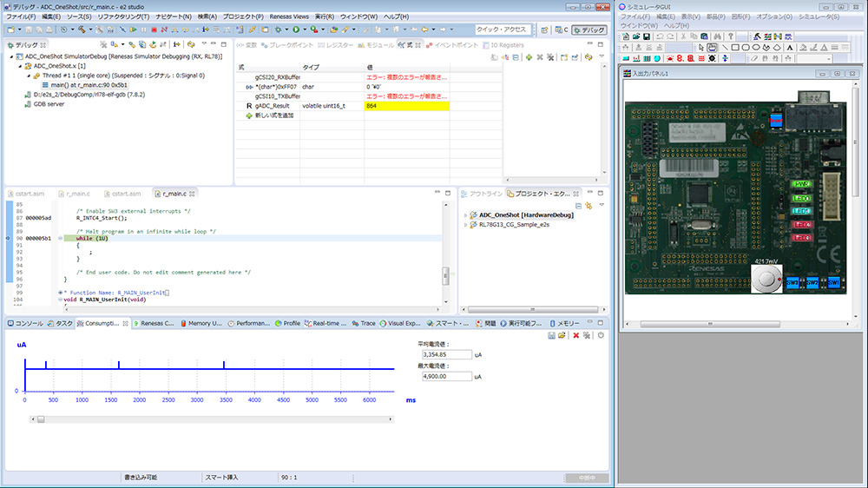Image resolution: width=868 pixels, height=488 pixels.
Task: Click Save icon in Simulator GUI toolbar
Action: tap(647, 36)
